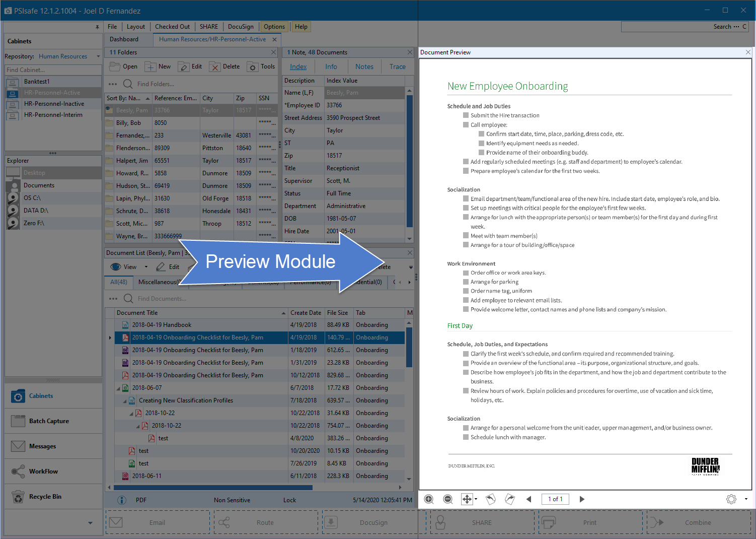Open the Recycle Bin module
This screenshot has height=539, width=756.
[x=45, y=497]
